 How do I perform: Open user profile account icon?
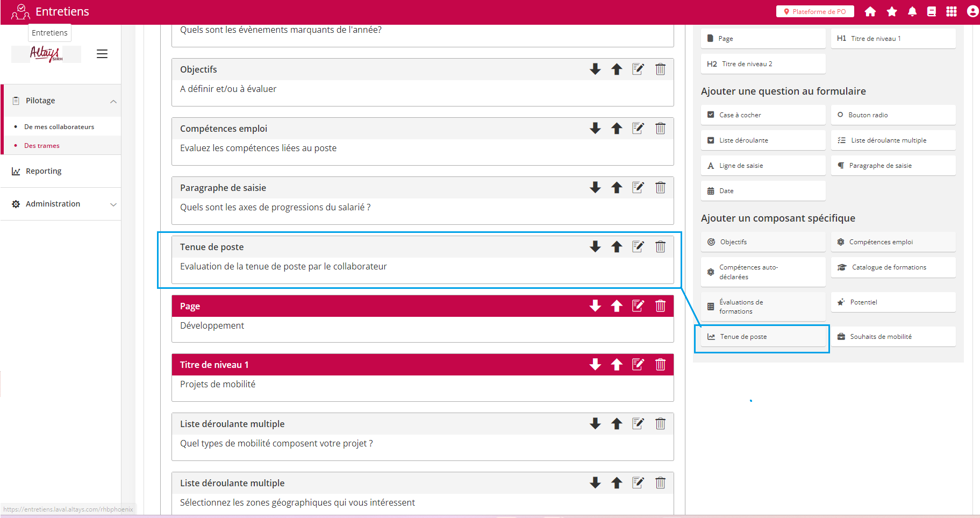coord(972,12)
